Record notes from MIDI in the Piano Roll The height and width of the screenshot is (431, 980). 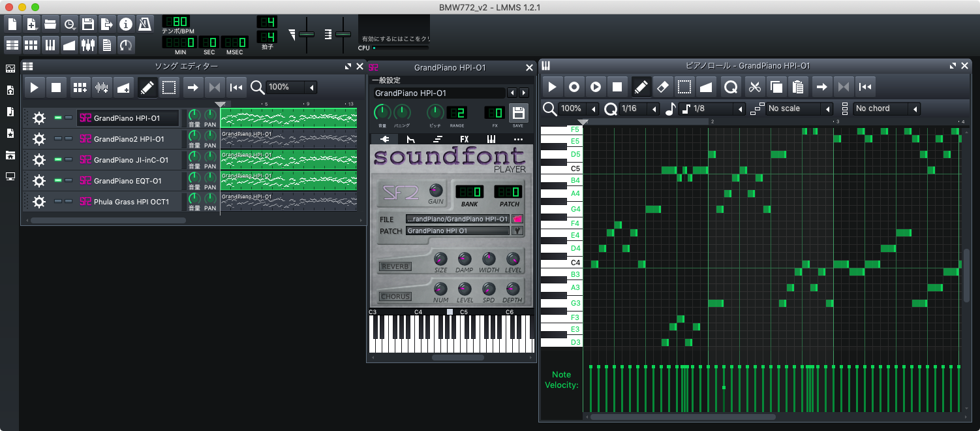[x=574, y=86]
